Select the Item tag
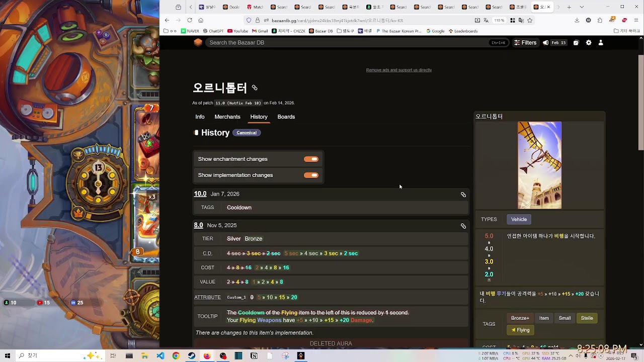 (x=544, y=318)
